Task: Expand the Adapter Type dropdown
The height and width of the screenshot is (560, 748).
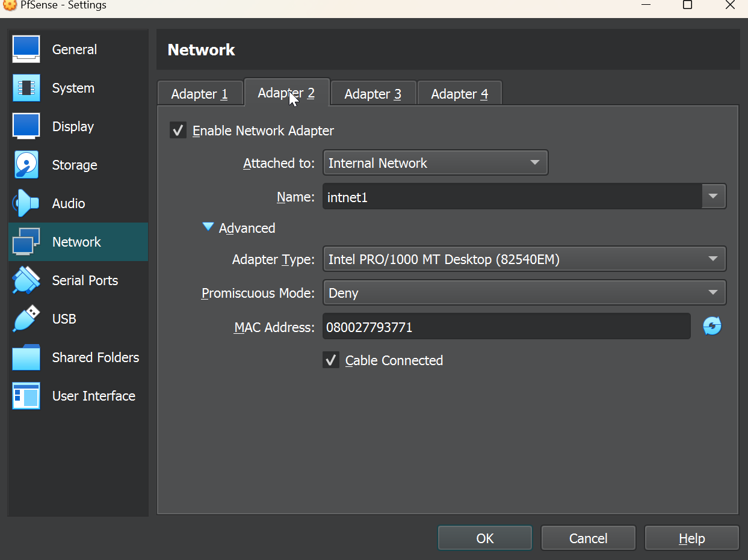Action: click(x=524, y=259)
